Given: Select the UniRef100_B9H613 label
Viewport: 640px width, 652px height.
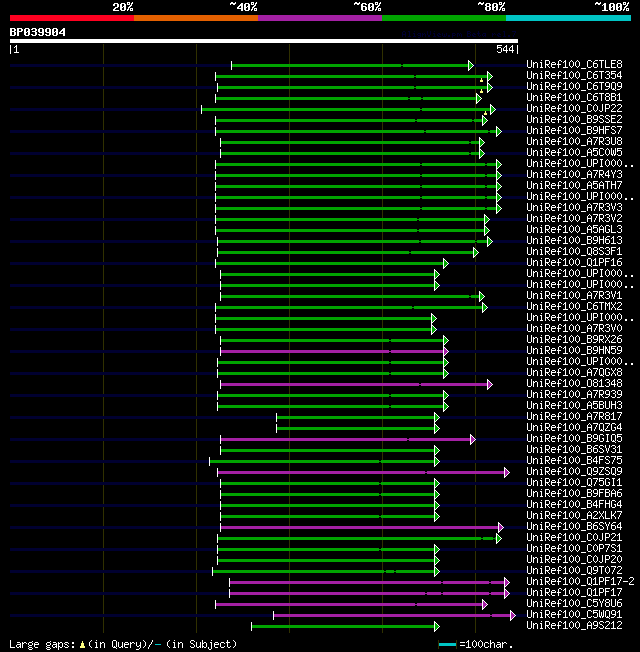Looking at the screenshot, I should [574, 240].
